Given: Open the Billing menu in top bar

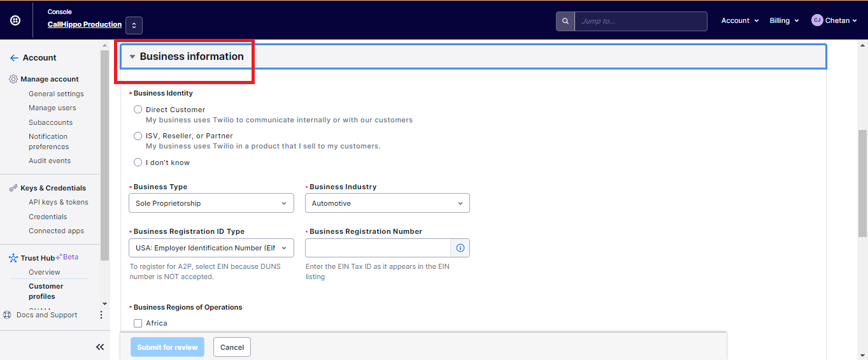Looking at the screenshot, I should 784,20.
